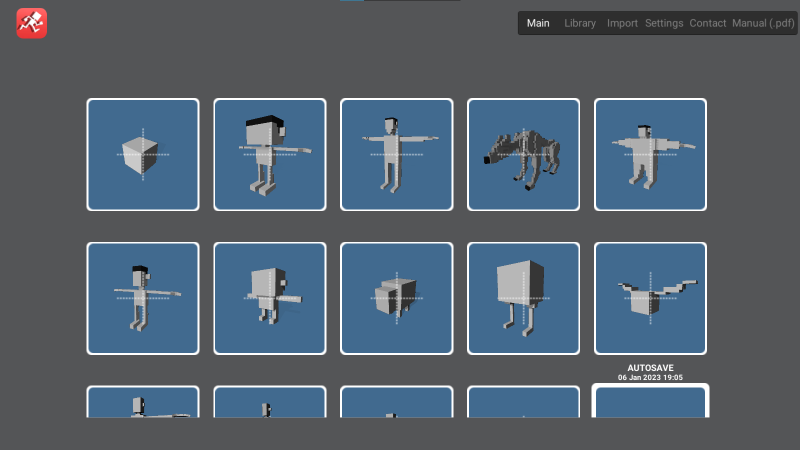Viewport: 800px width, 450px height.
Task: Switch to the Main tab
Action: tap(538, 23)
